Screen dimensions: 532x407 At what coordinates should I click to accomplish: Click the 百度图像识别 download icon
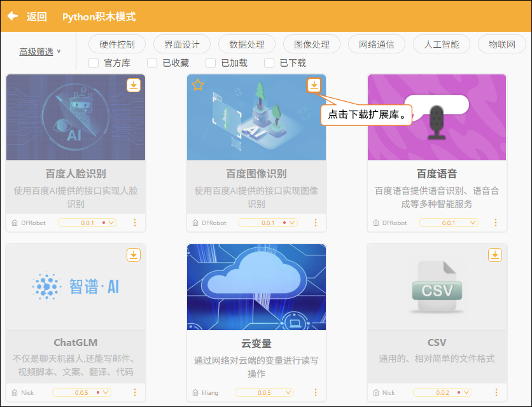[314, 85]
